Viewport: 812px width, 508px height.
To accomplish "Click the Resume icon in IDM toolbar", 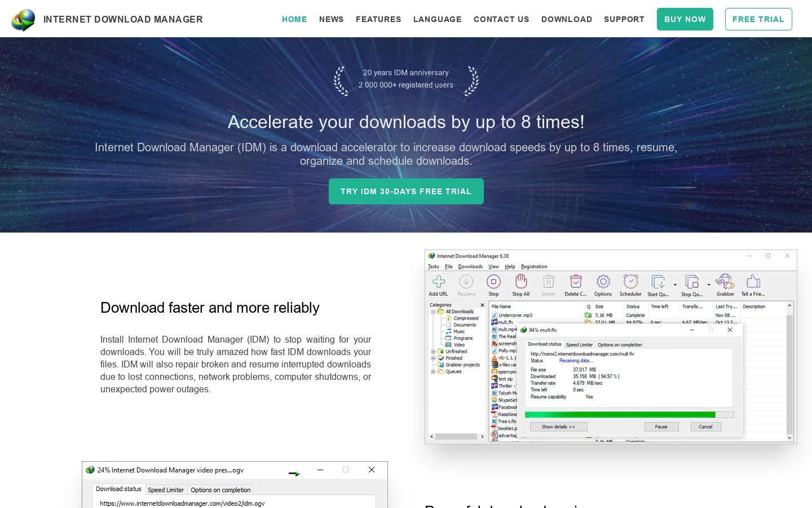I will pos(466,282).
